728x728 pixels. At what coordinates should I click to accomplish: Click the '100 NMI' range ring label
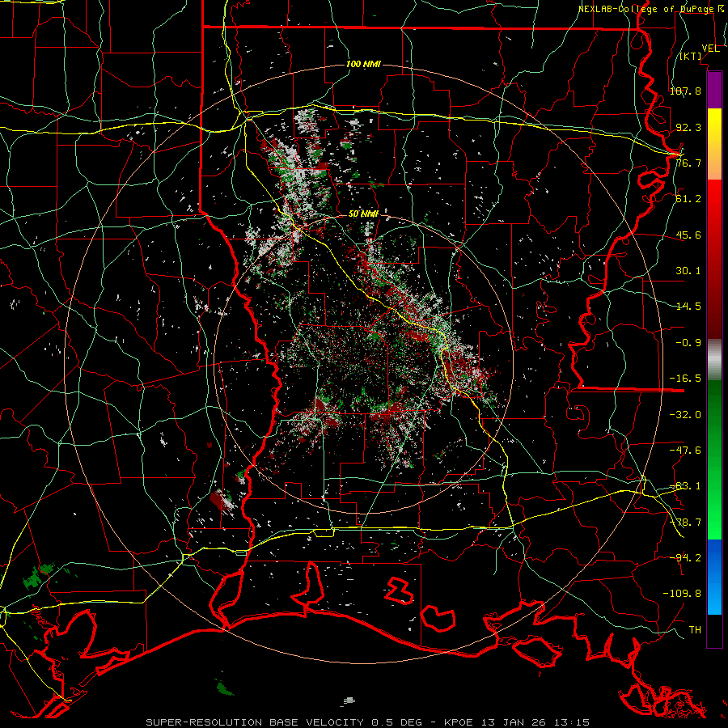coord(363,64)
